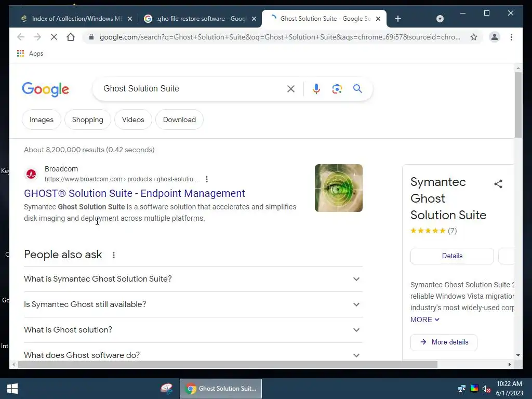Image resolution: width=532 pixels, height=399 pixels.
Task: Click the Google logo
Action: [x=46, y=89]
